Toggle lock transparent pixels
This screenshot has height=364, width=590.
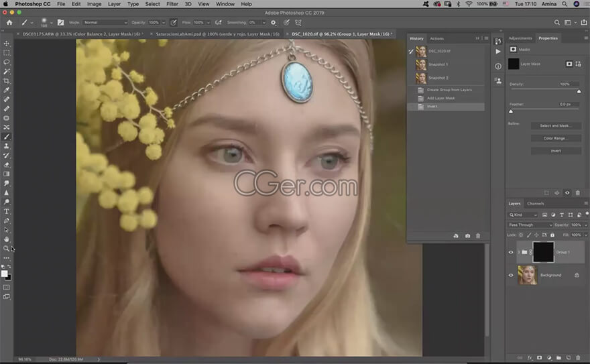point(521,235)
